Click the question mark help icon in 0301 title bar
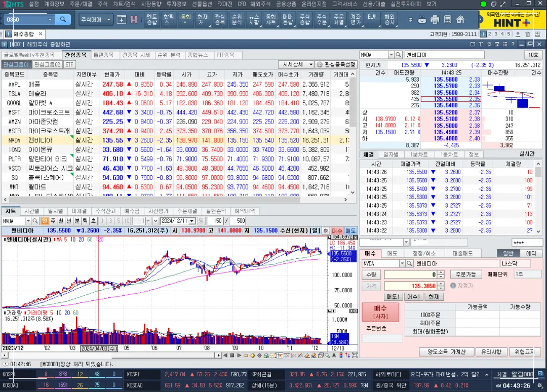This screenshot has height=392, width=547. pyautogui.click(x=513, y=44)
